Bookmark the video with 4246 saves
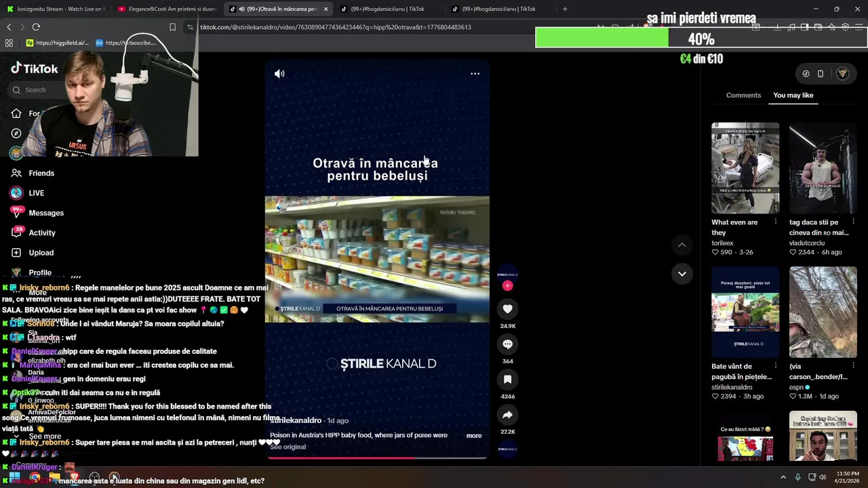The image size is (868, 488). (x=507, y=380)
